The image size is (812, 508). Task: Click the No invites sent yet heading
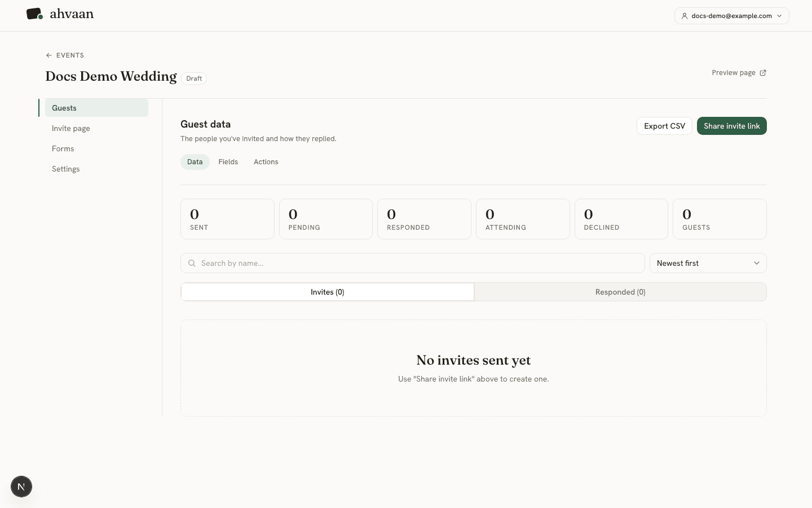pos(474,360)
